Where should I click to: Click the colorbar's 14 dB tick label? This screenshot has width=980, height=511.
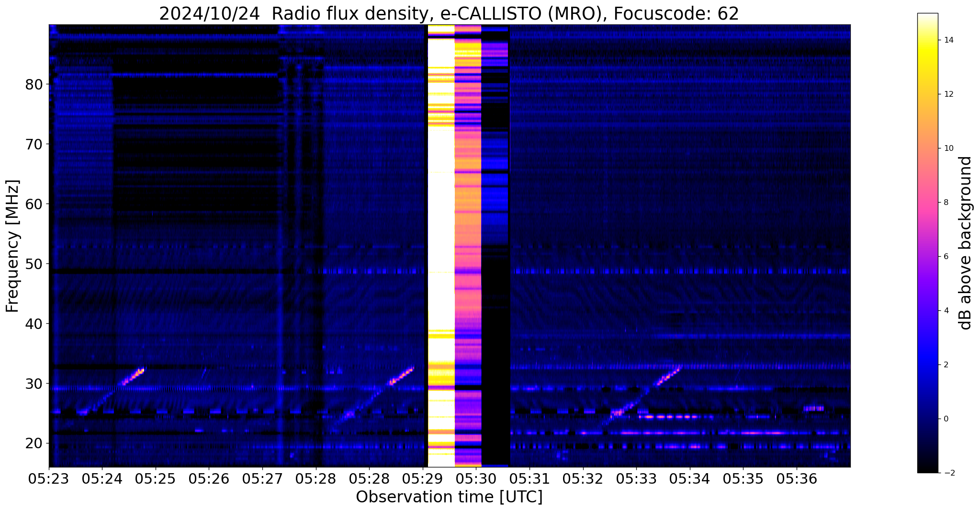(x=948, y=40)
